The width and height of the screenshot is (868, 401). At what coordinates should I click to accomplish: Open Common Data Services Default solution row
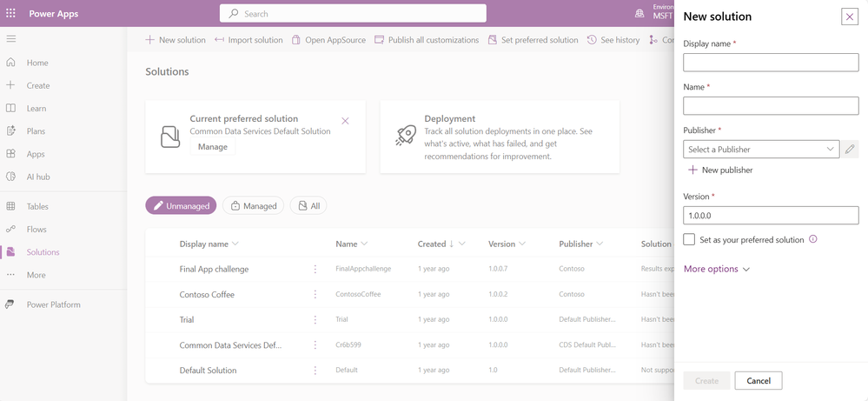tap(230, 345)
